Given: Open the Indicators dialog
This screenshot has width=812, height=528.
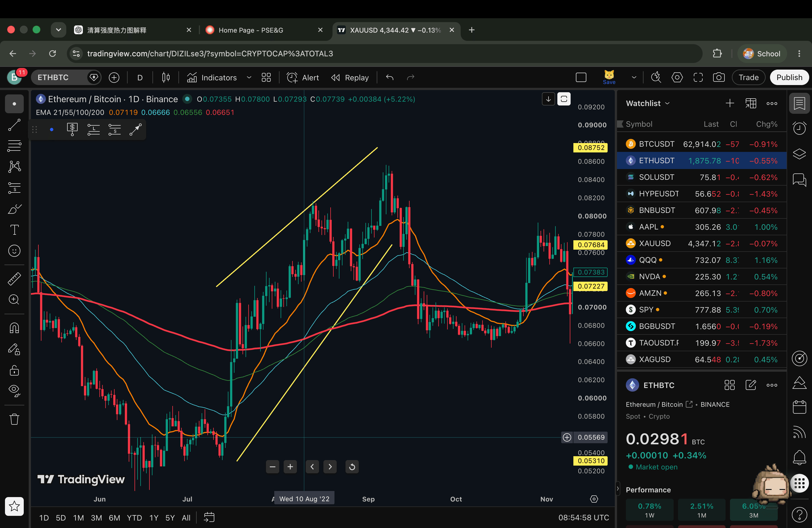Looking at the screenshot, I should coord(212,77).
